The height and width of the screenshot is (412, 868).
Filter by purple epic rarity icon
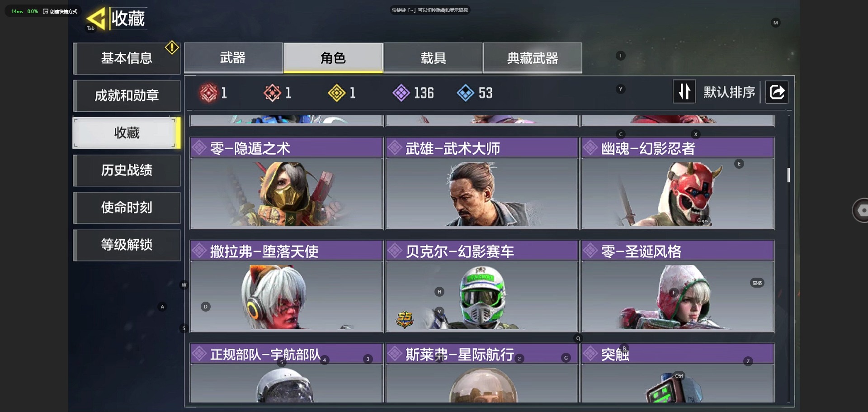pos(401,93)
